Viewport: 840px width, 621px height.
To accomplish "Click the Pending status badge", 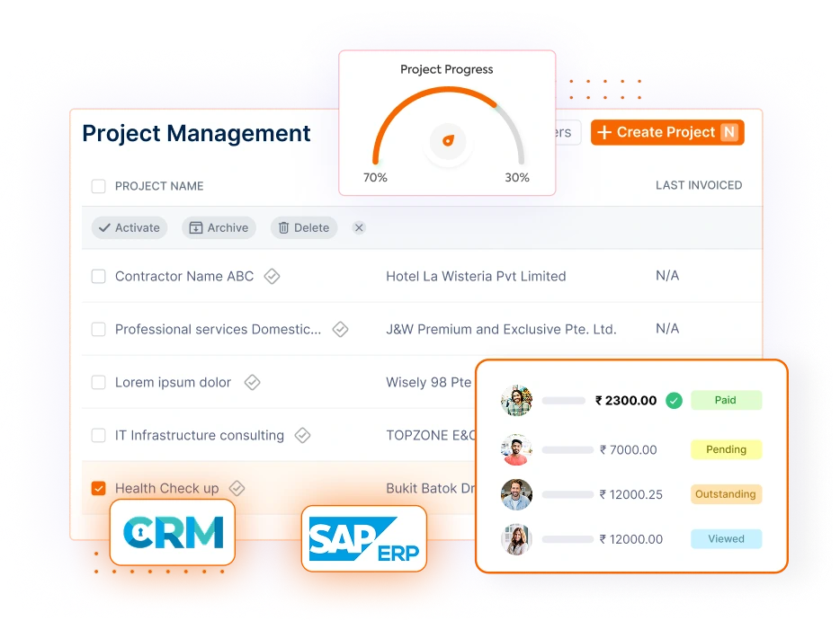I will pyautogui.click(x=726, y=449).
